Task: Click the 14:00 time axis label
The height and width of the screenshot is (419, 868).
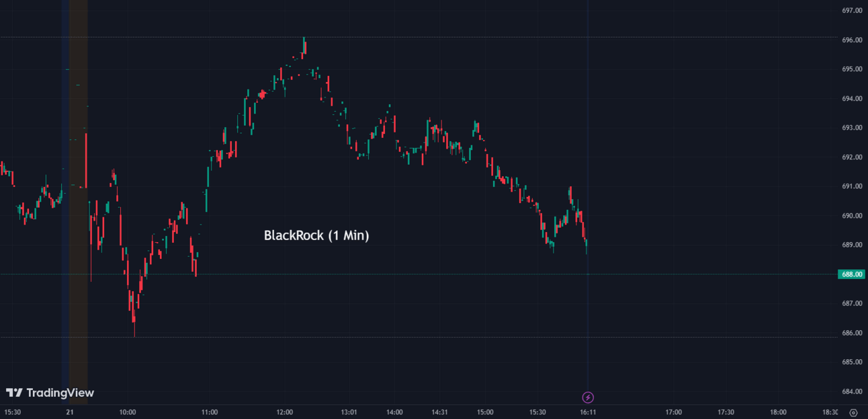Action: 394,412
